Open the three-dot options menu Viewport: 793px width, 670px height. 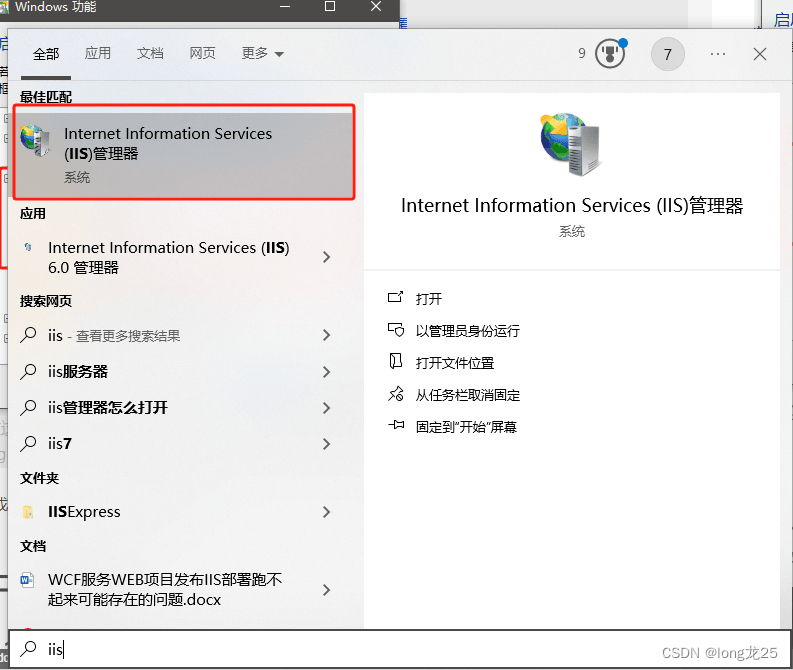click(718, 54)
